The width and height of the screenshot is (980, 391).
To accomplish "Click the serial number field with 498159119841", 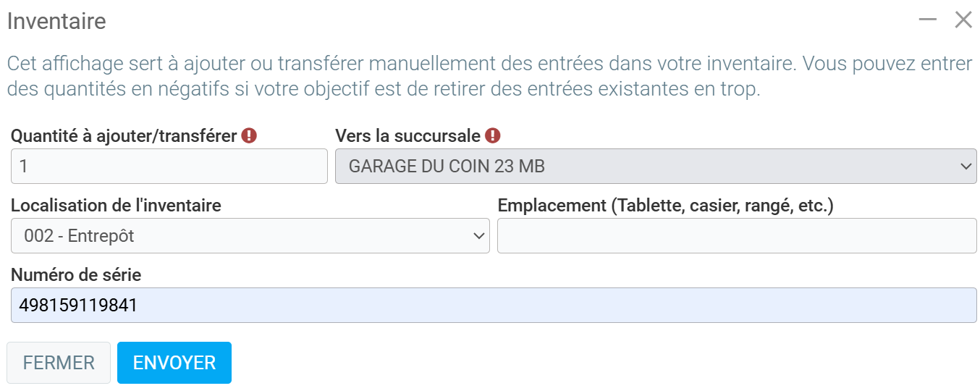I will [494, 306].
